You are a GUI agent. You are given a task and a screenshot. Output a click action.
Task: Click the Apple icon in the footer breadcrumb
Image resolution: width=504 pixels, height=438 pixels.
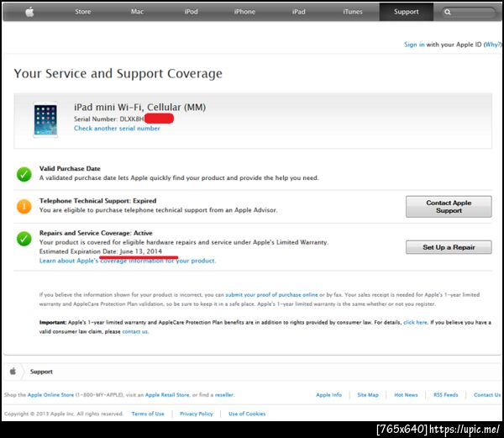(13, 372)
